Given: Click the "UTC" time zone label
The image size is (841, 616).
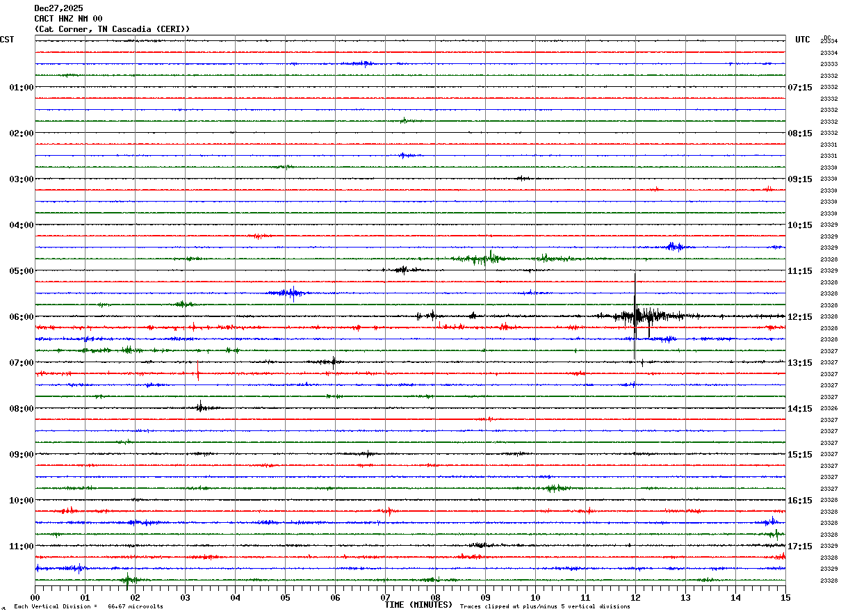Looking at the screenshot, I should [803, 40].
